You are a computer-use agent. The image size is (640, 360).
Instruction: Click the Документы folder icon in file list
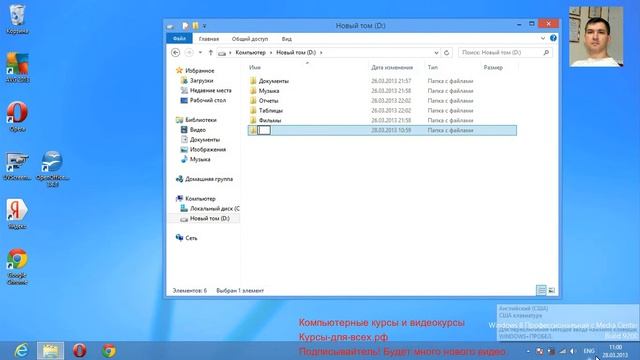pos(253,81)
